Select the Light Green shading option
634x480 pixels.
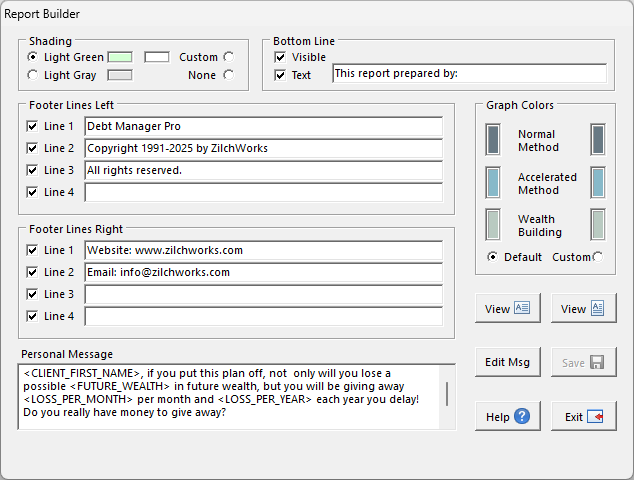pos(33,57)
